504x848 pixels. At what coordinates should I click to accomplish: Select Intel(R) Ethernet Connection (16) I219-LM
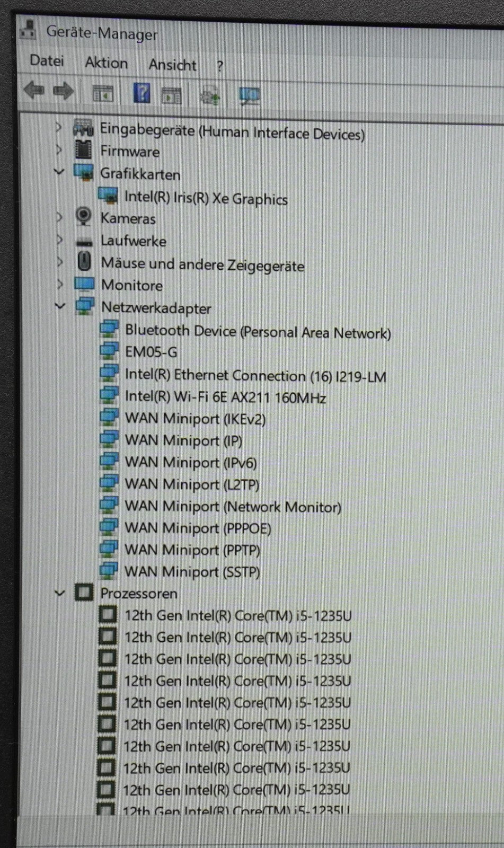pyautogui.click(x=255, y=375)
